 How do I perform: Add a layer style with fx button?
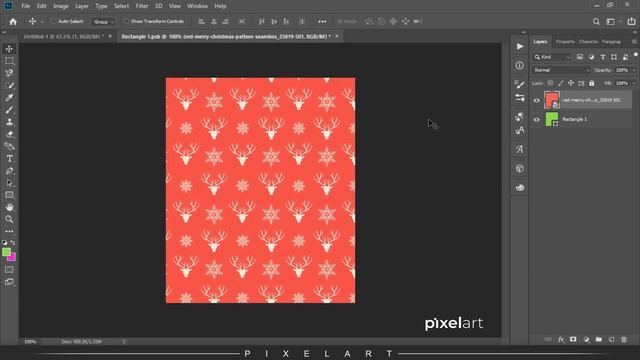pos(561,340)
